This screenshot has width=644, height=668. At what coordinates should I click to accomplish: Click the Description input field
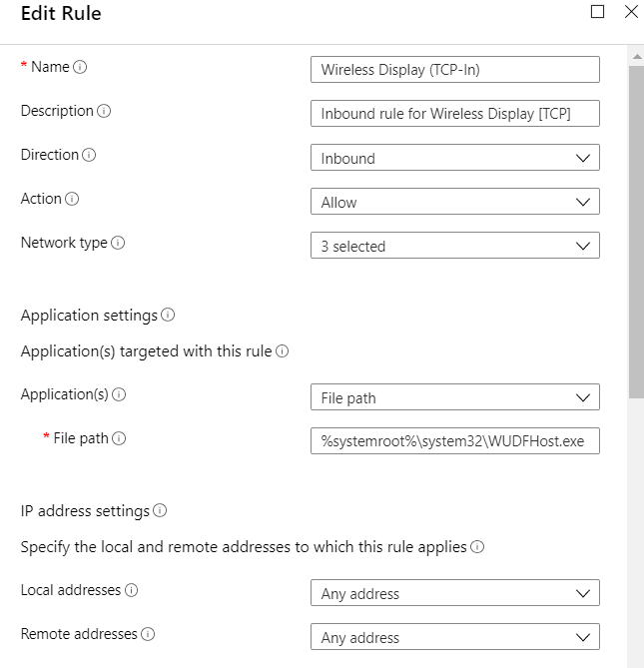(x=455, y=113)
